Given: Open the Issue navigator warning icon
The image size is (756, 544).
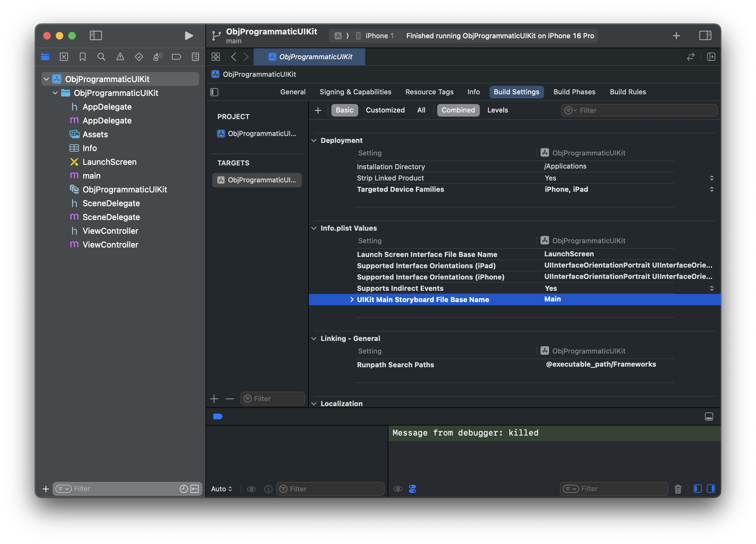Looking at the screenshot, I should click(x=120, y=57).
